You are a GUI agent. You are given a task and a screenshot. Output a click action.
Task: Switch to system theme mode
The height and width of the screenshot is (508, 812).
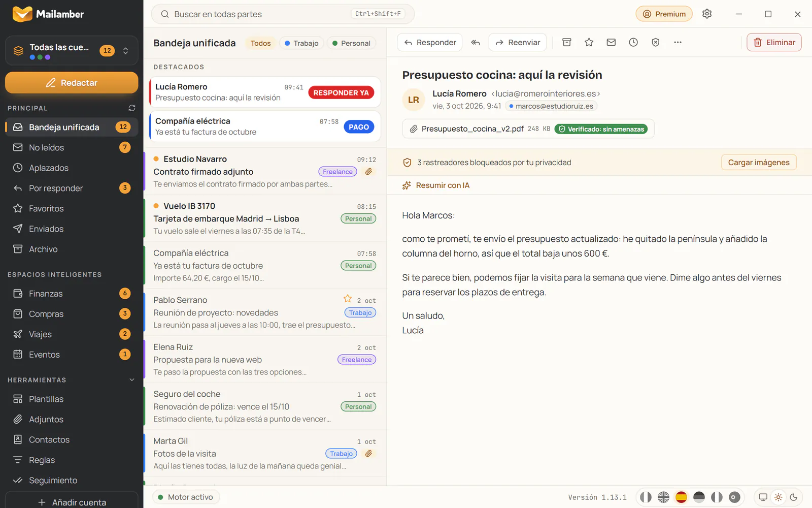coord(763,497)
